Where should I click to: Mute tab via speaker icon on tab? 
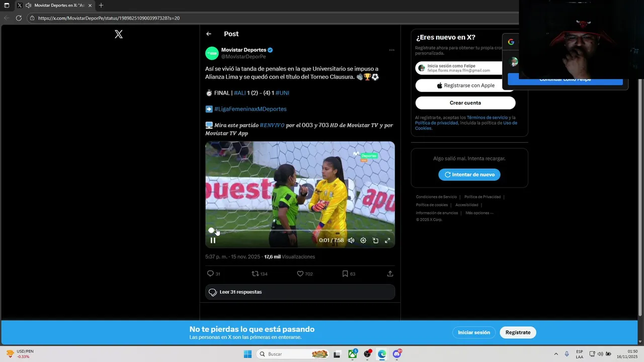coord(28,6)
